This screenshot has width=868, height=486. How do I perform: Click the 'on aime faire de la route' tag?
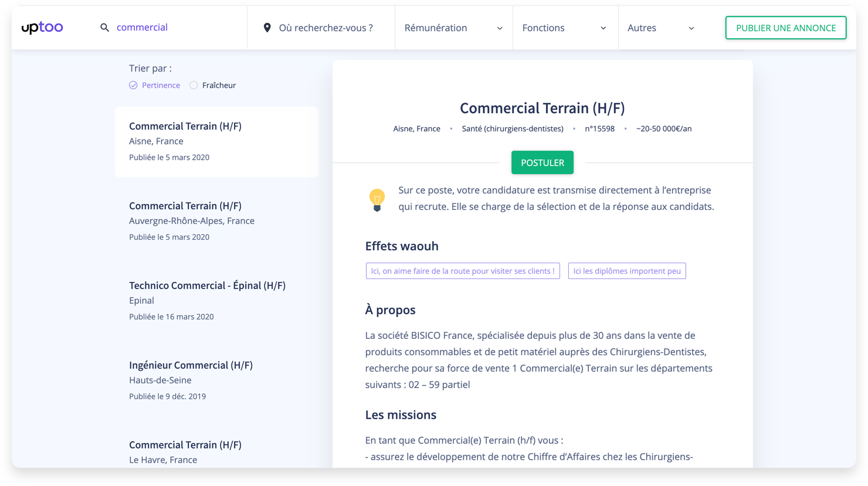[463, 271]
